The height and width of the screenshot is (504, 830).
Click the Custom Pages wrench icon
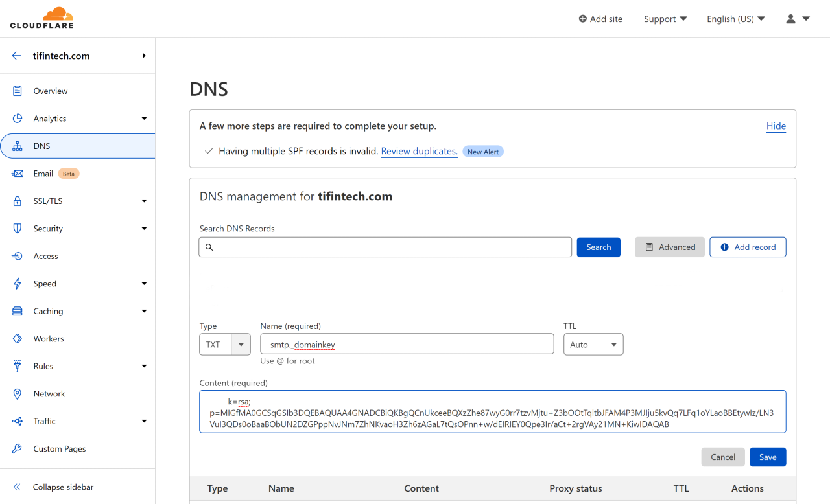[18, 449]
